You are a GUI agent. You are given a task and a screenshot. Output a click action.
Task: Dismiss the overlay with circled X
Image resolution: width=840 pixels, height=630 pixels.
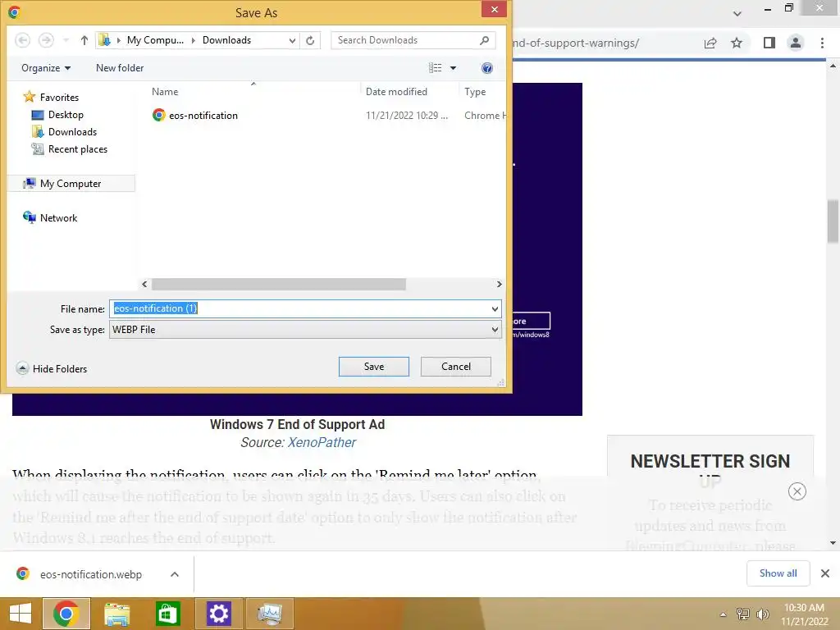click(797, 491)
